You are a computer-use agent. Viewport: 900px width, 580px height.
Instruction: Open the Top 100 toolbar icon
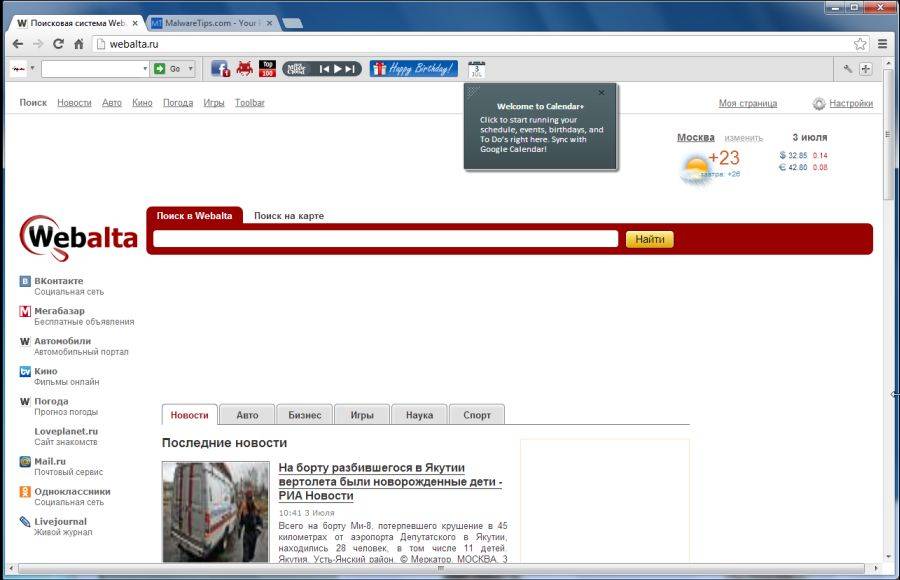pyautogui.click(x=267, y=69)
